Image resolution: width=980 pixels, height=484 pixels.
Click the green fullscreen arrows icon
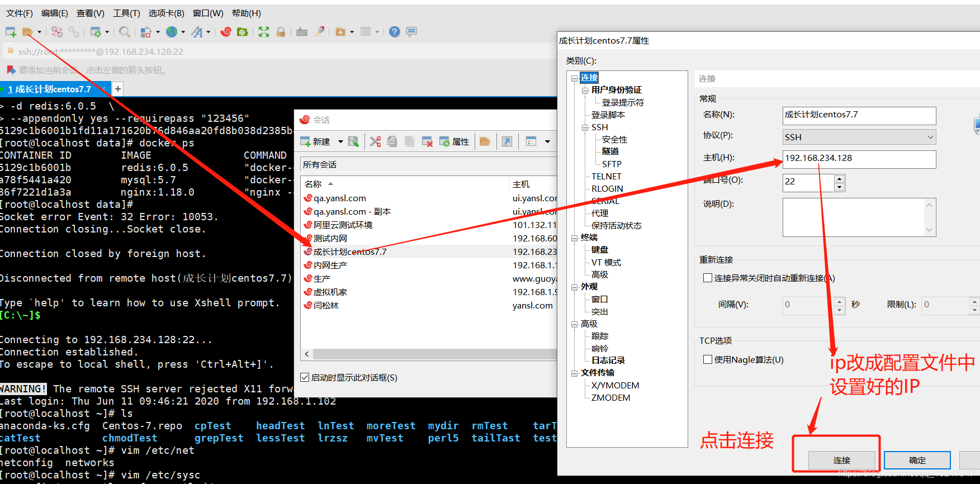pyautogui.click(x=264, y=32)
